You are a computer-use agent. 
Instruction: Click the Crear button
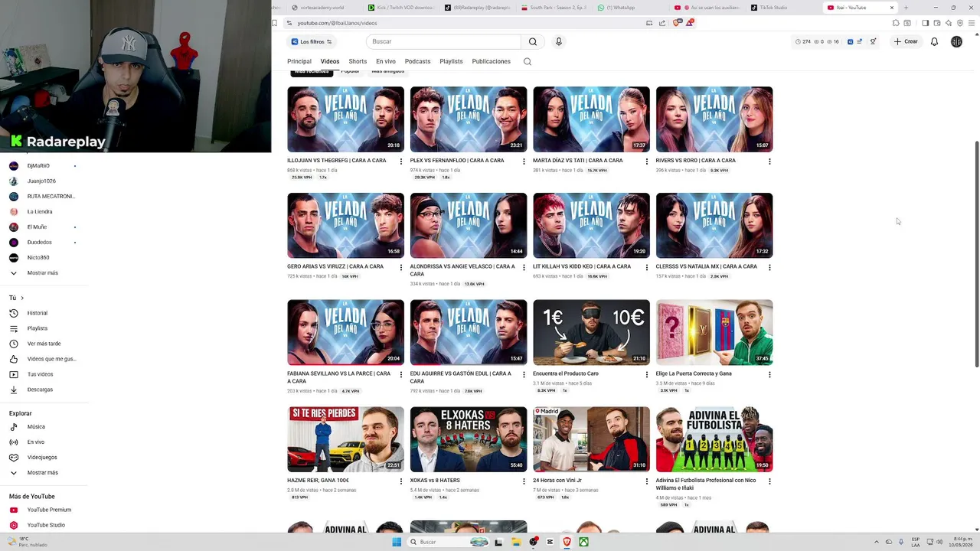coord(906,41)
